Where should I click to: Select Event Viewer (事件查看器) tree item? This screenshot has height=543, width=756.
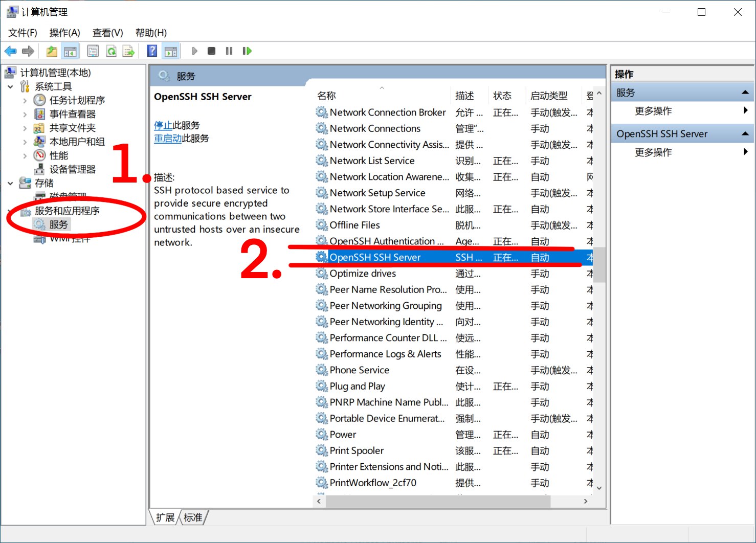click(x=73, y=114)
